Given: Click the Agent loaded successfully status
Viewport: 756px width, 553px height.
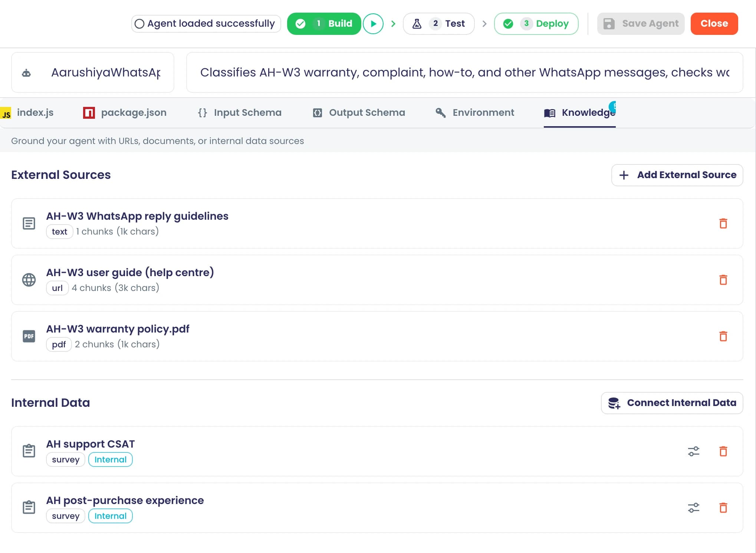Looking at the screenshot, I should [x=206, y=24].
